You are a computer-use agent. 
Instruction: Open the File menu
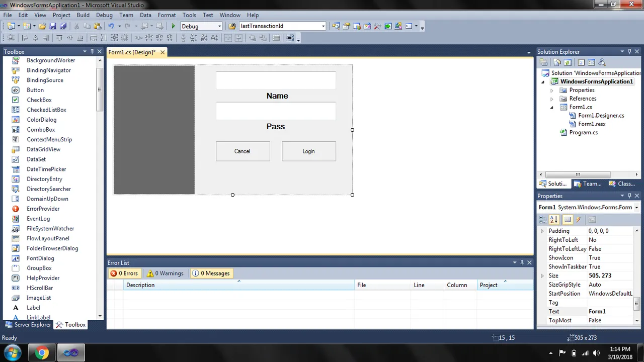(x=8, y=15)
